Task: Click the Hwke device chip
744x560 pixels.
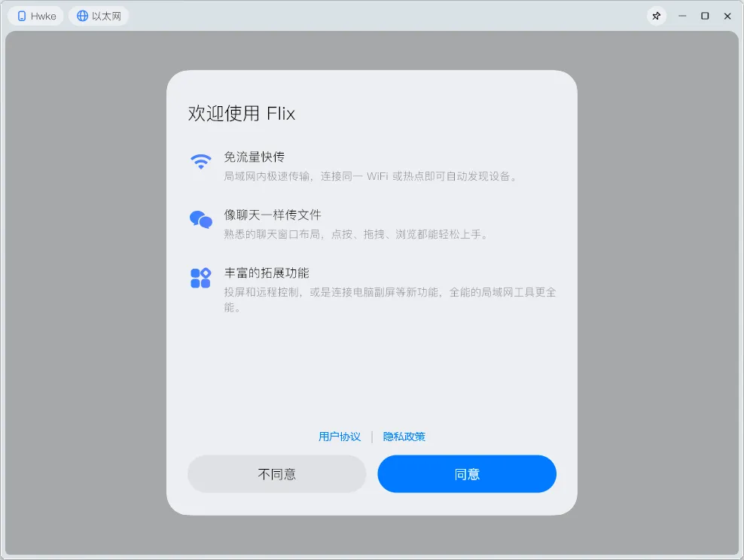Action: (36, 16)
